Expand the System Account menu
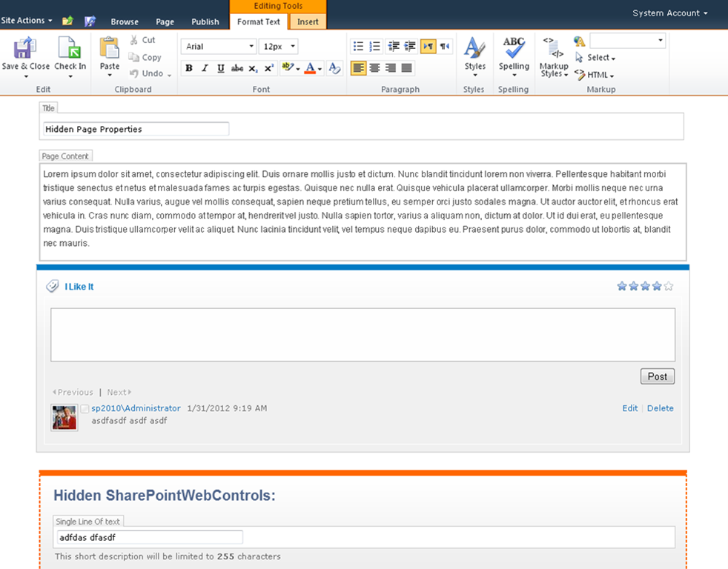728x569 pixels. 669,13
